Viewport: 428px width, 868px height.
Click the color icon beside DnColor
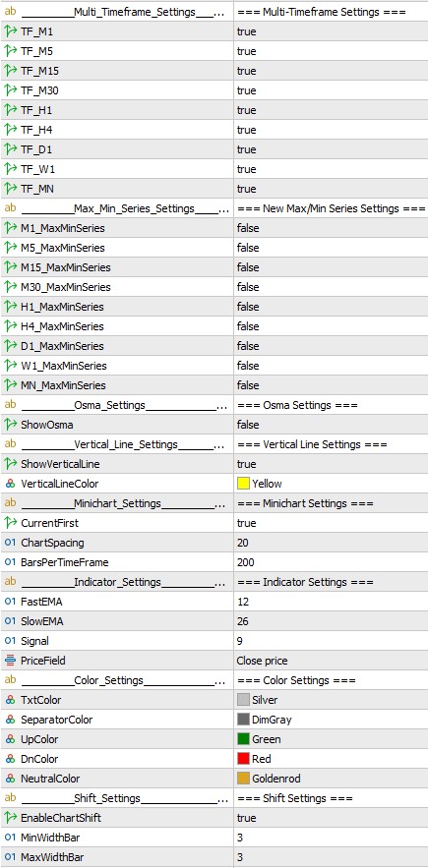(10, 759)
